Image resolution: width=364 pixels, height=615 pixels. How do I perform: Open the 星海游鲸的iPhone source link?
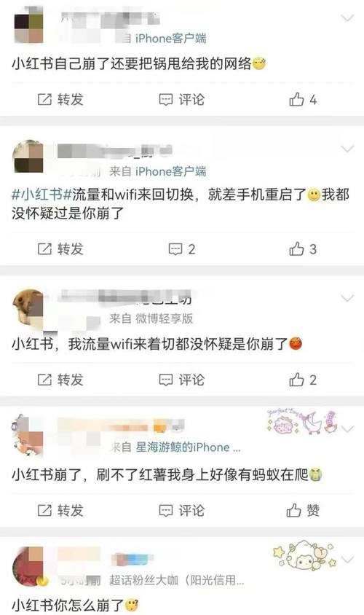[x=188, y=447]
